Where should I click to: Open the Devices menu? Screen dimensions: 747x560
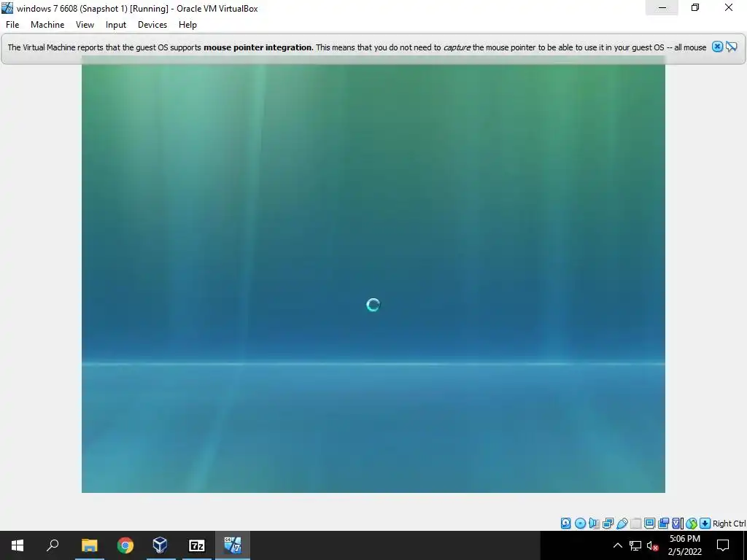pyautogui.click(x=152, y=25)
